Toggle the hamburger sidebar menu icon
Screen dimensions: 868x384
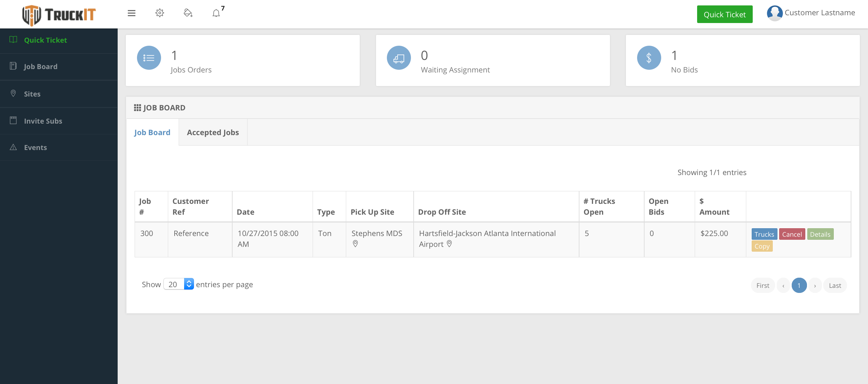[x=132, y=13]
